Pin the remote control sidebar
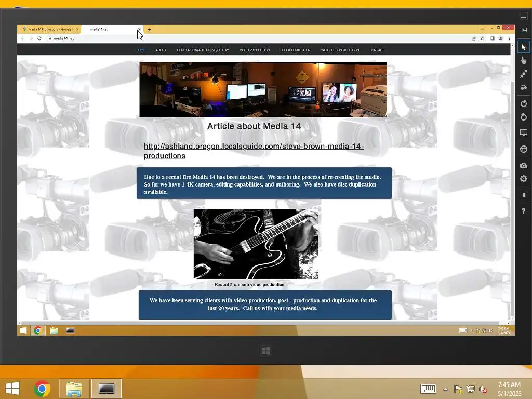This screenshot has height=399, width=532. 524,30
